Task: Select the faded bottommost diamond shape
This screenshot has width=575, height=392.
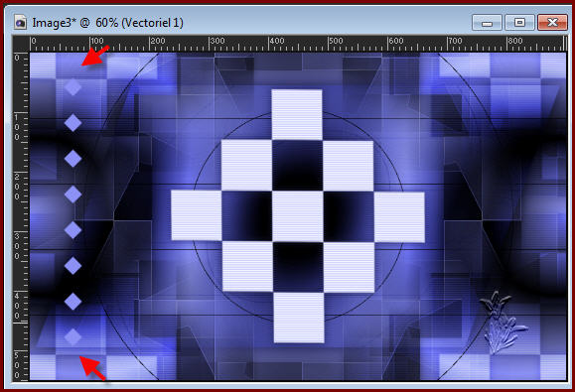Action: 72,336
